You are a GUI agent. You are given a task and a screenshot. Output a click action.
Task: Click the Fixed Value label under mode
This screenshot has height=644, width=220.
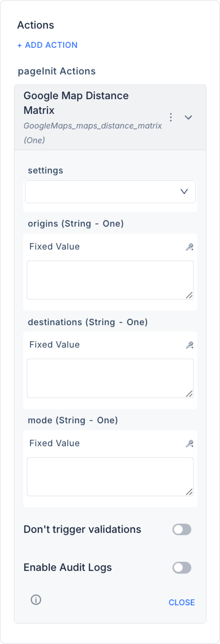tap(54, 443)
